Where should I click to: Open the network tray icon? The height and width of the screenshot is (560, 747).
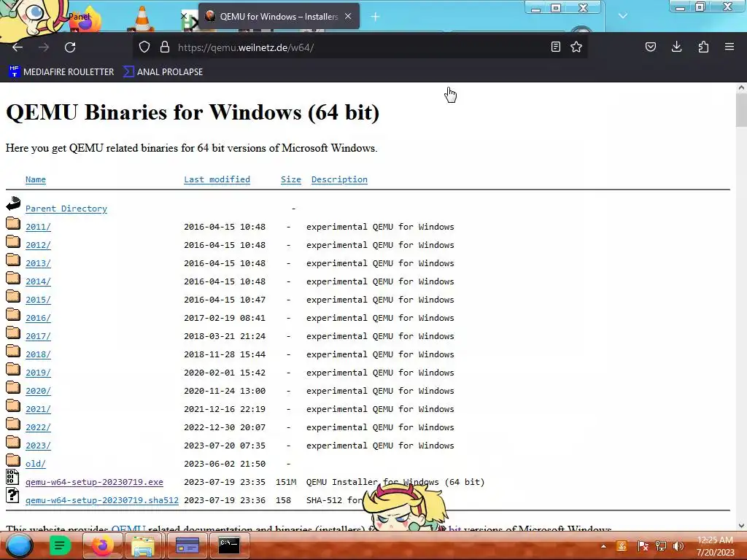click(661, 546)
